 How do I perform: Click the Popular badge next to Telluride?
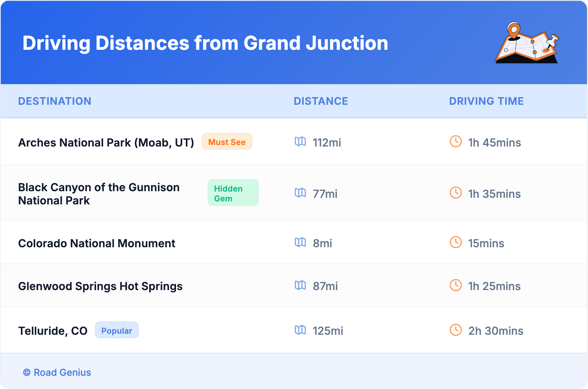pyautogui.click(x=117, y=330)
